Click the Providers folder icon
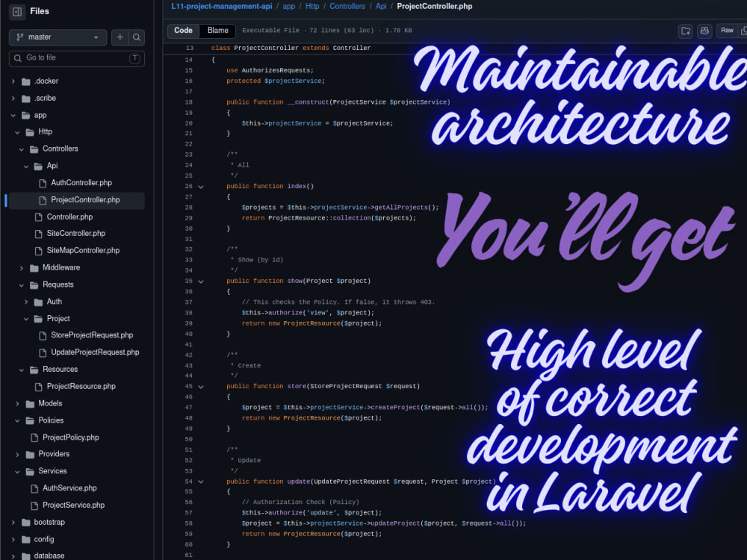This screenshot has height=560, width=747. (30, 455)
